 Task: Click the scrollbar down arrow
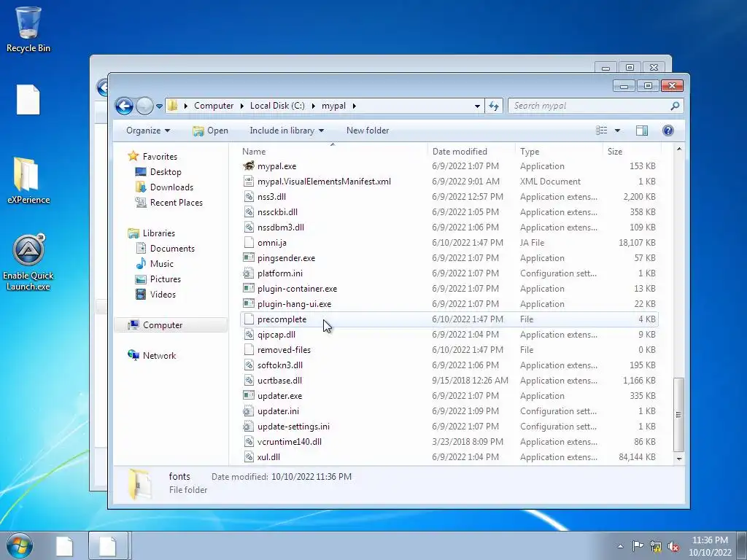point(679,459)
